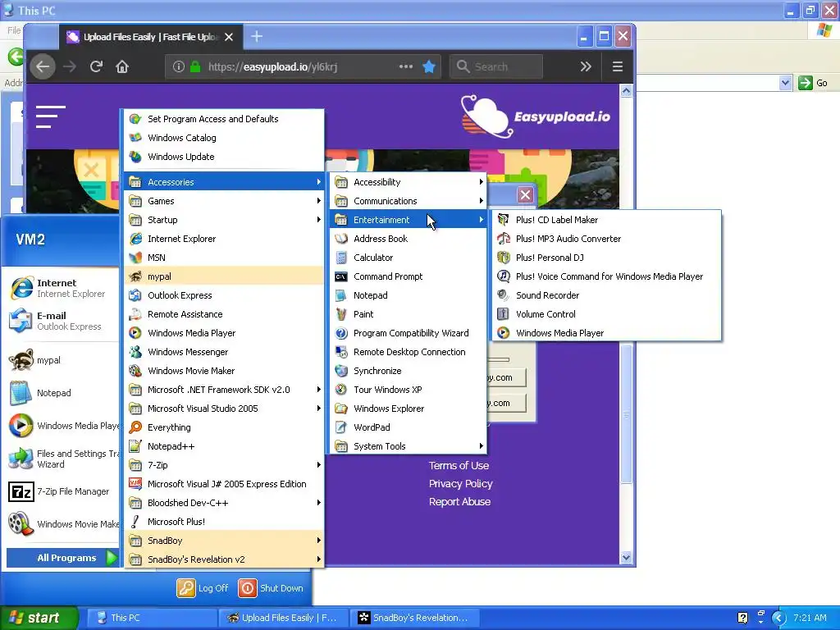This screenshot has width=840, height=630.
Task: Open Program Compatibility Wizard
Action: click(x=409, y=333)
